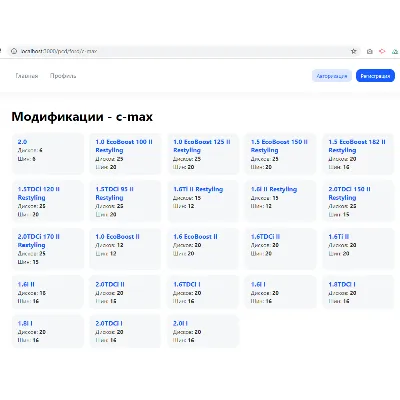Click the site information icon in address bar

[x=14, y=51]
